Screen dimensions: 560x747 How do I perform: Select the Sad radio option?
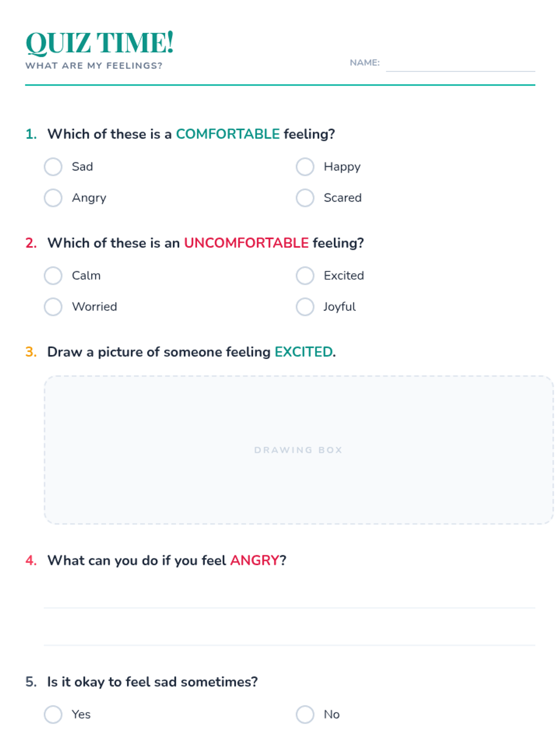pos(53,167)
